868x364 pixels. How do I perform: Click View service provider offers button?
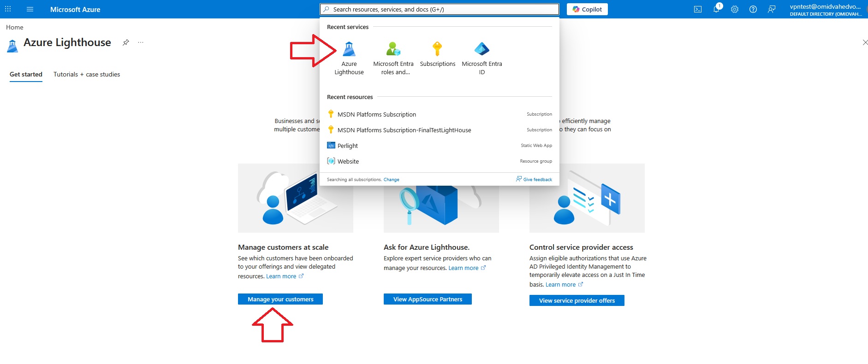point(577,300)
